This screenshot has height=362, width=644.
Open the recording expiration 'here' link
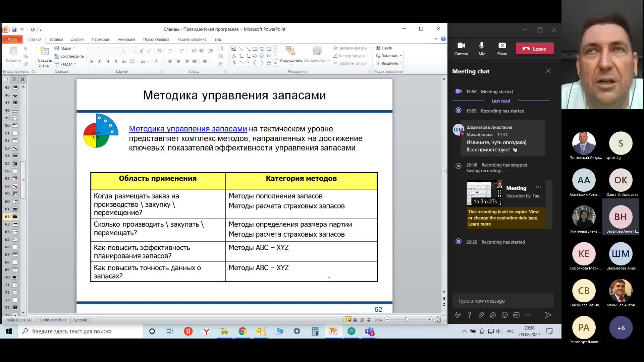[533, 218]
